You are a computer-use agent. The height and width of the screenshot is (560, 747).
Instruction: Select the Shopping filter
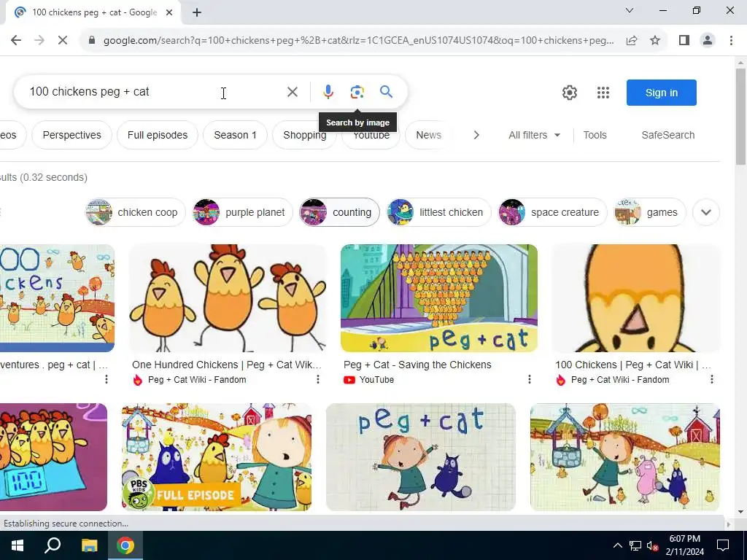point(304,135)
